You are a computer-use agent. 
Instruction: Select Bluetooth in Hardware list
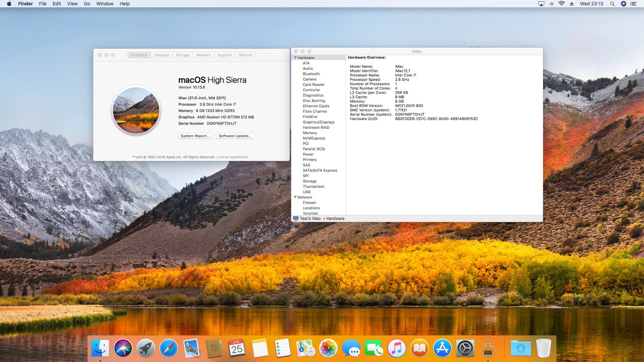(x=311, y=74)
